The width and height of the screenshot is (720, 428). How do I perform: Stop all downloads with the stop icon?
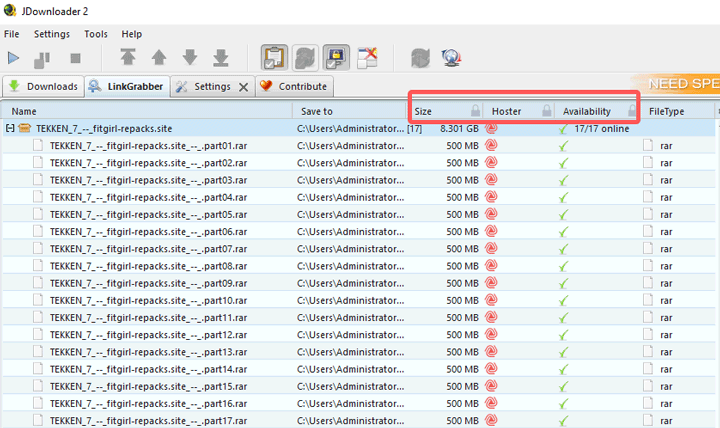click(x=75, y=58)
